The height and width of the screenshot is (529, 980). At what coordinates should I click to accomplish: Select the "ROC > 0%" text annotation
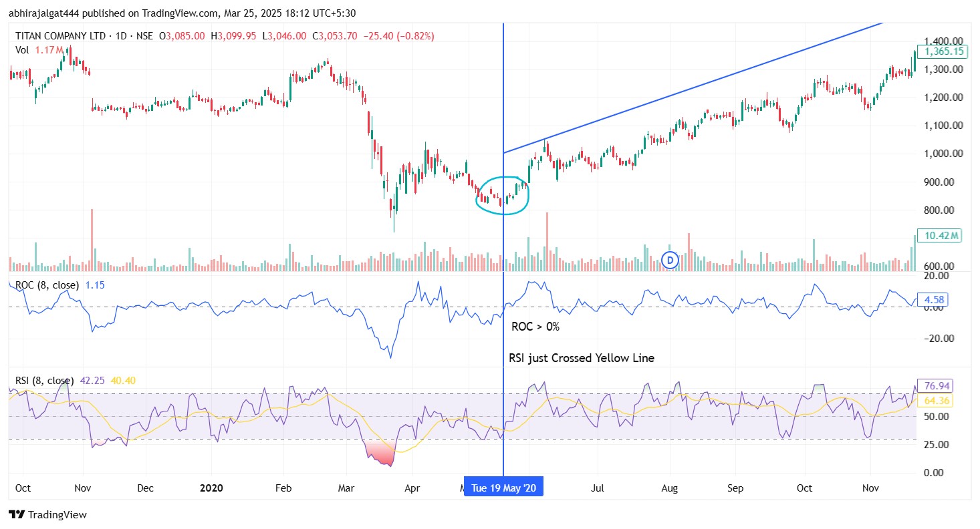point(535,327)
